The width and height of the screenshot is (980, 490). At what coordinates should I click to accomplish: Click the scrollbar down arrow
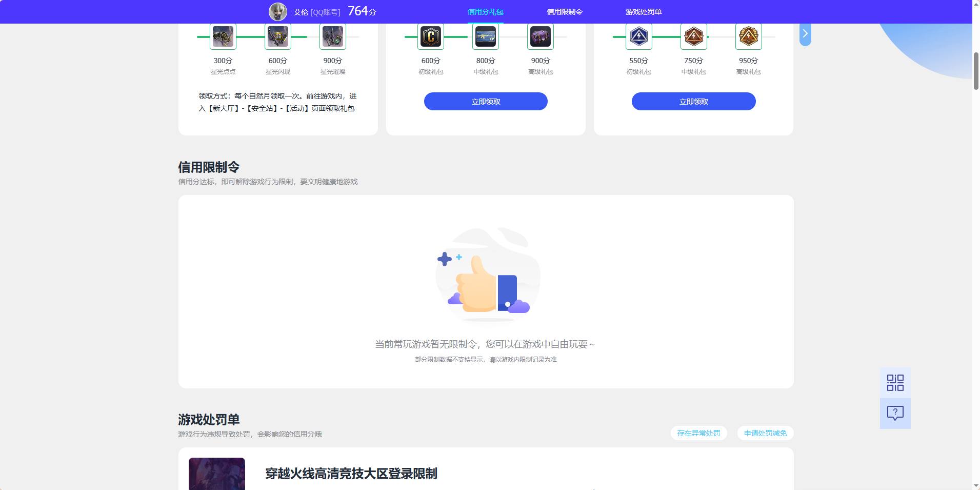click(976, 485)
